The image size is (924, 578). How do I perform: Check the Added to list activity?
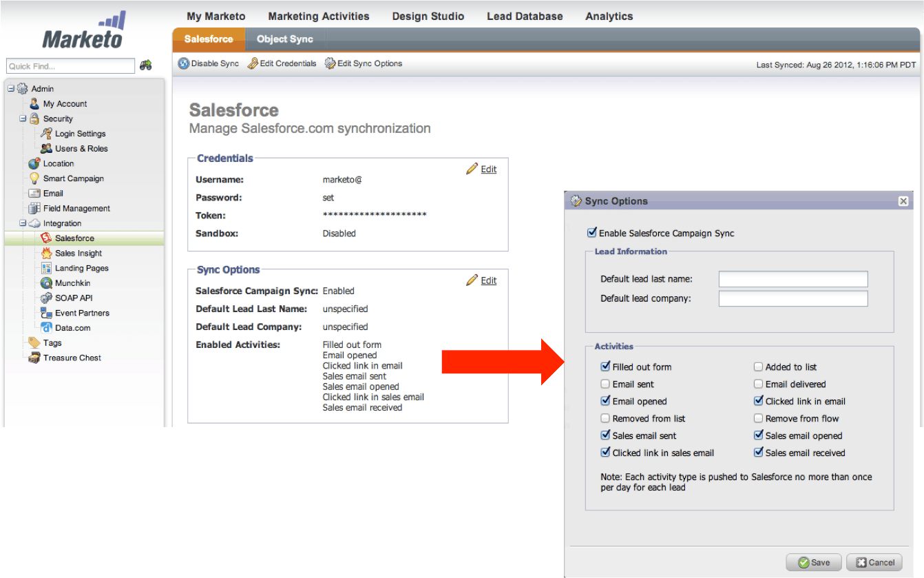(758, 367)
